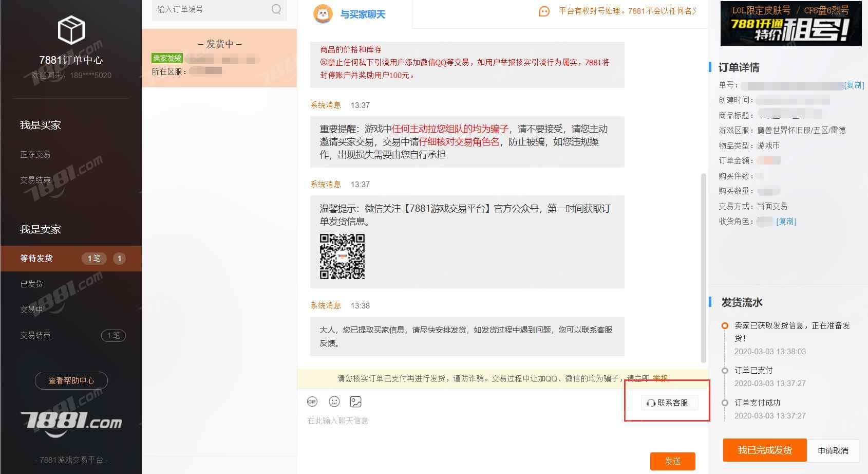Click the 我是卖家 section header
This screenshot has height=474, width=868.
pos(41,229)
